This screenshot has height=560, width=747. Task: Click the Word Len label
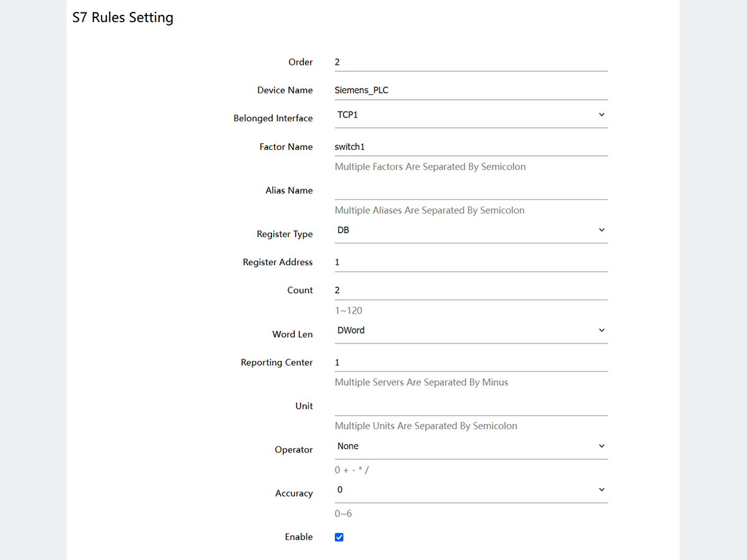click(293, 334)
